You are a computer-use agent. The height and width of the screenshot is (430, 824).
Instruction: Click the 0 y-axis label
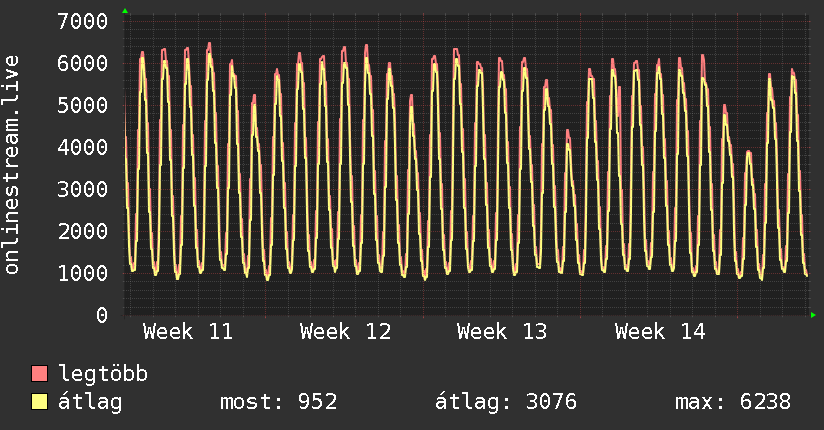(101, 315)
